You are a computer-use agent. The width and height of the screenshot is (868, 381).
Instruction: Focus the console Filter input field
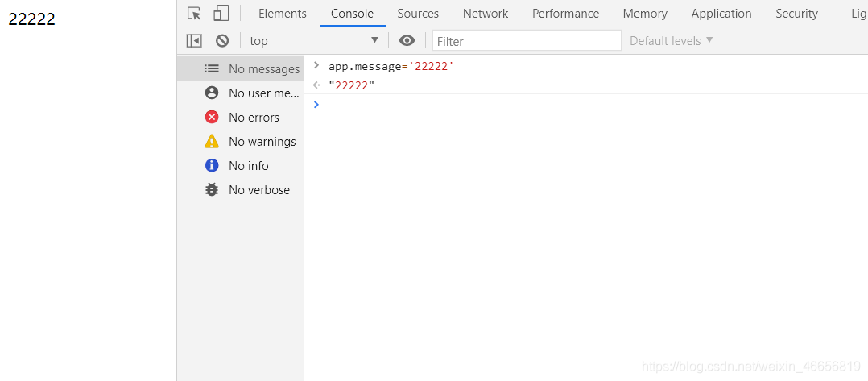pos(527,41)
